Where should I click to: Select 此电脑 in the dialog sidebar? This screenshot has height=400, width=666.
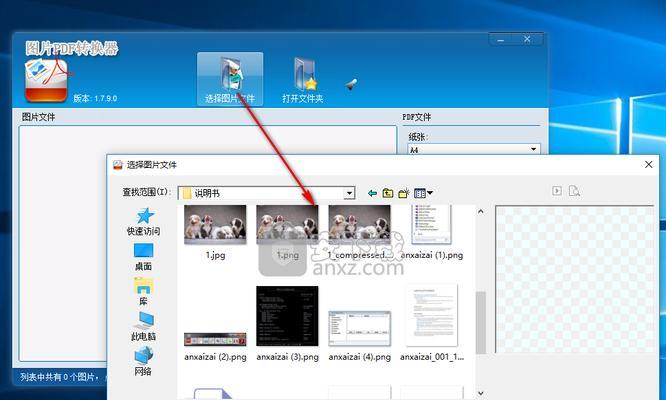[x=143, y=327]
